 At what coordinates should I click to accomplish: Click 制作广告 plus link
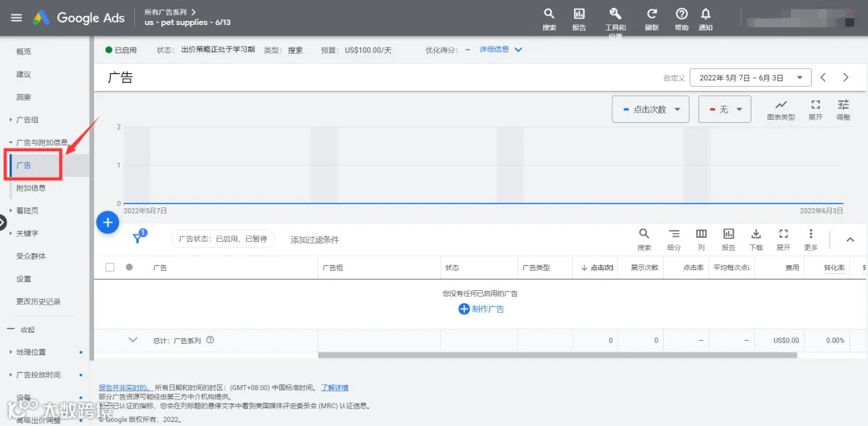click(x=481, y=309)
